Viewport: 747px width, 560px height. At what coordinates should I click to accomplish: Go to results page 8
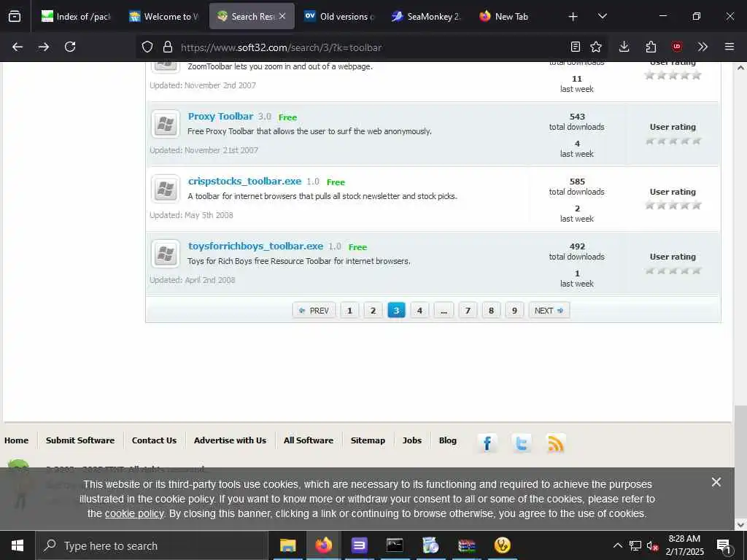491,311
